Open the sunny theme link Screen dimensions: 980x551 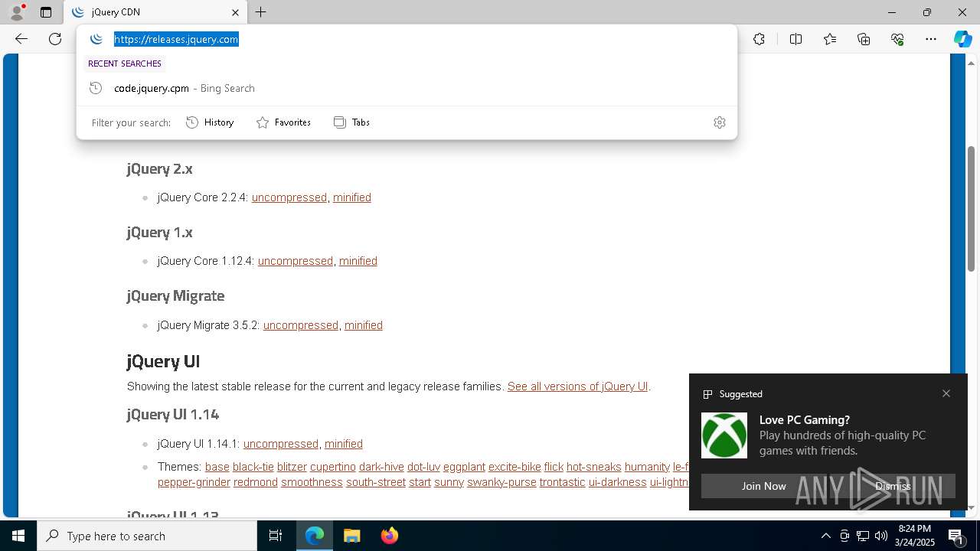tap(449, 482)
